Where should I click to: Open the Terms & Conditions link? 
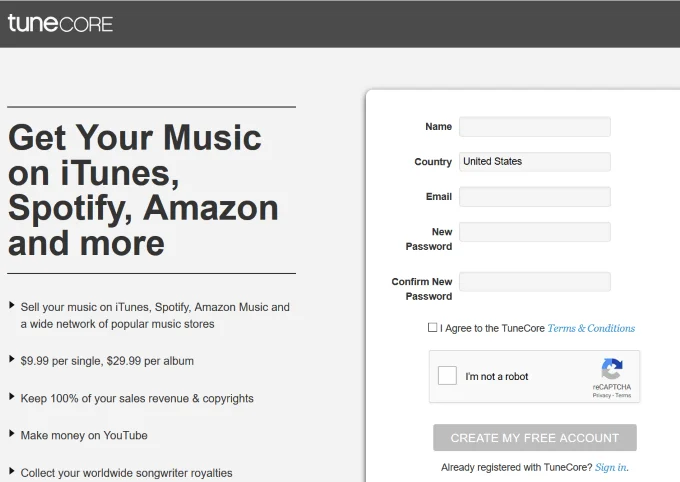[591, 328]
